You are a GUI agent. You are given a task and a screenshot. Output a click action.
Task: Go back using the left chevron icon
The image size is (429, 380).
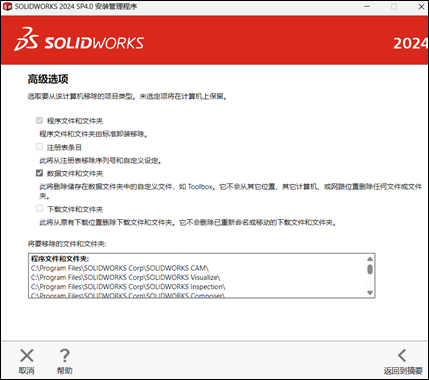402,356
